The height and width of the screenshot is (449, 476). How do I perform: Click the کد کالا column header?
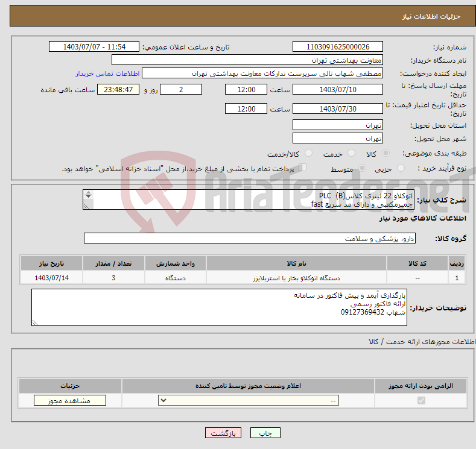pos(417,263)
